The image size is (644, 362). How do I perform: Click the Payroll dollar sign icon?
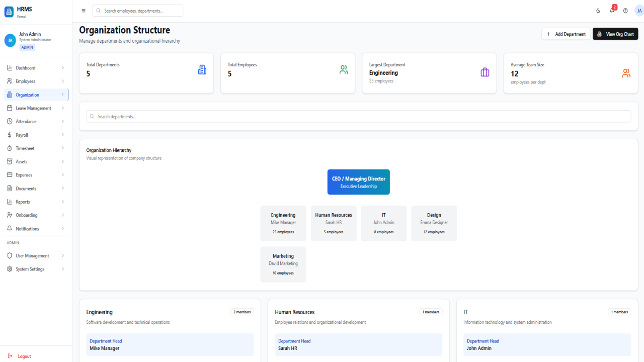[10, 135]
